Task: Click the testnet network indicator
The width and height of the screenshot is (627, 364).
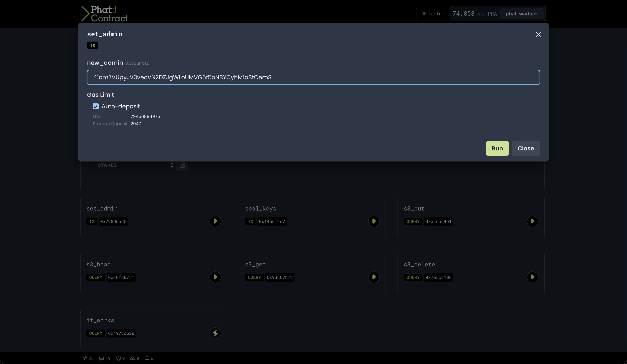Action: click(435, 14)
